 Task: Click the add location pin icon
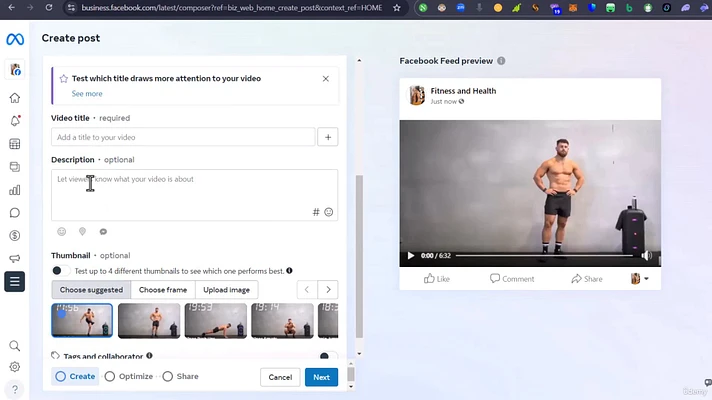pyautogui.click(x=82, y=232)
